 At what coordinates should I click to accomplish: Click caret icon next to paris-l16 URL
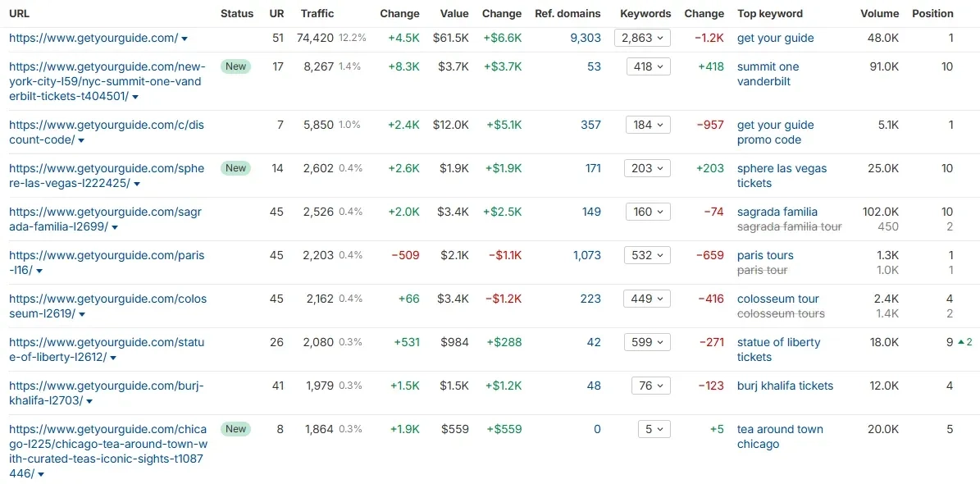tap(39, 271)
